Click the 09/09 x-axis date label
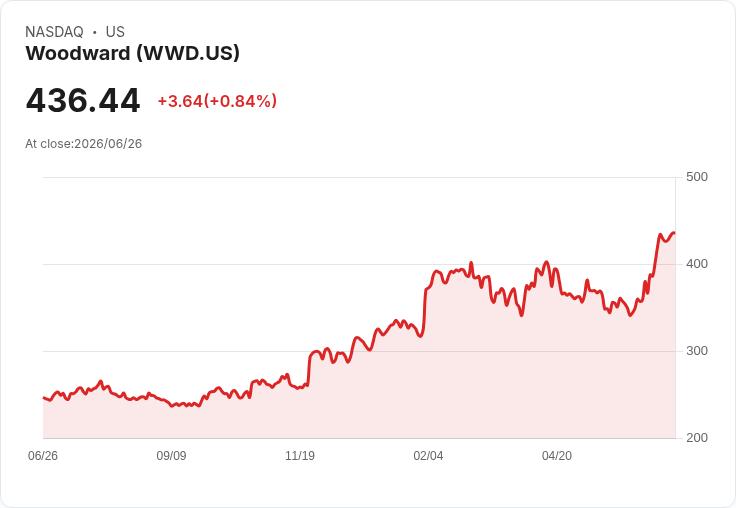 click(x=171, y=456)
